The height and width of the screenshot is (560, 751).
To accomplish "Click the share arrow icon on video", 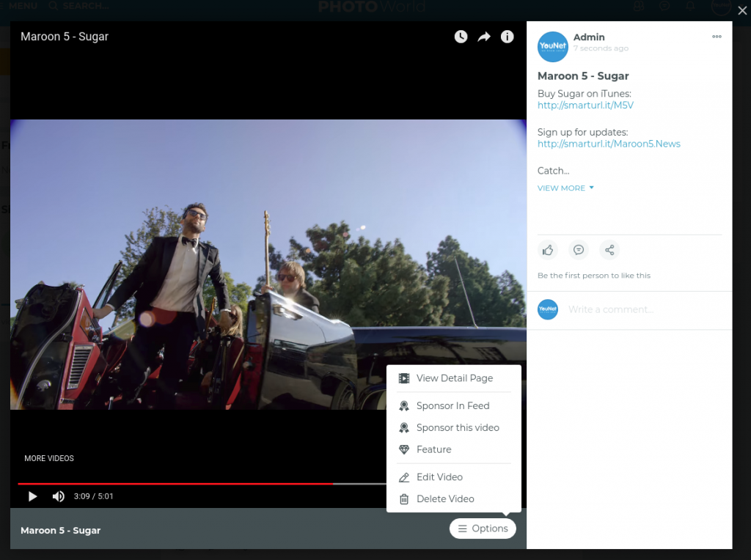I will 484,37.
